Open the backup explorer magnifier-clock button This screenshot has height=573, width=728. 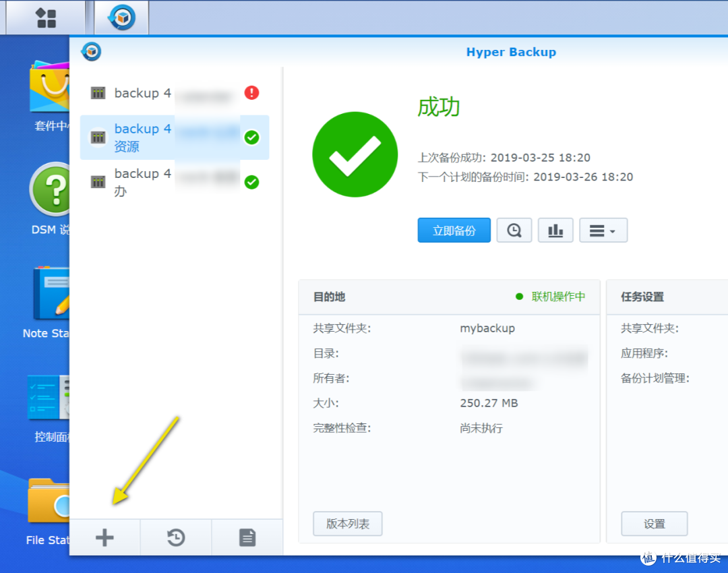pyautogui.click(x=514, y=231)
